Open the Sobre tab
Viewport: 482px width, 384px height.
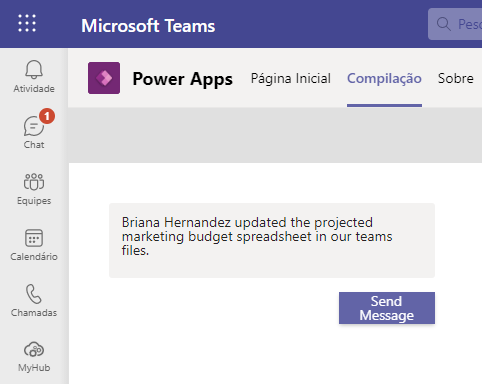tap(456, 79)
